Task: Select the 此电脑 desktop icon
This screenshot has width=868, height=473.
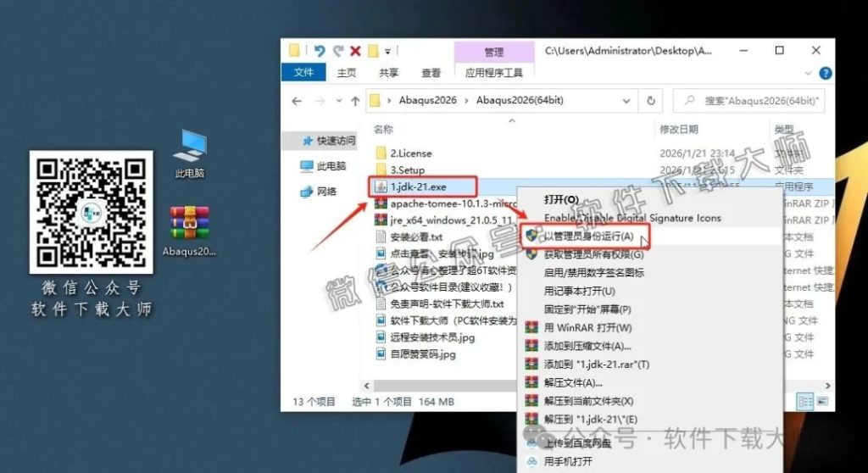Action: (190, 153)
